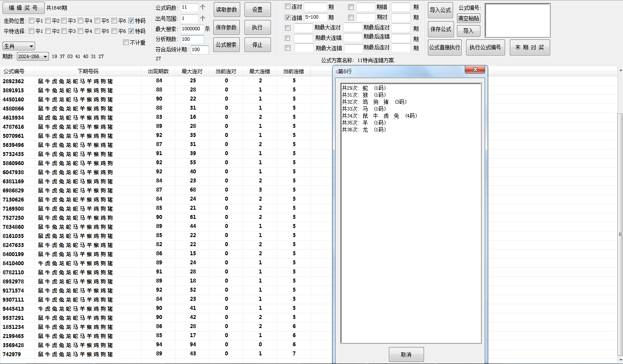This screenshot has height=364, width=623.
Task: Uncheck the 连错 checkbox
Action: [287, 18]
